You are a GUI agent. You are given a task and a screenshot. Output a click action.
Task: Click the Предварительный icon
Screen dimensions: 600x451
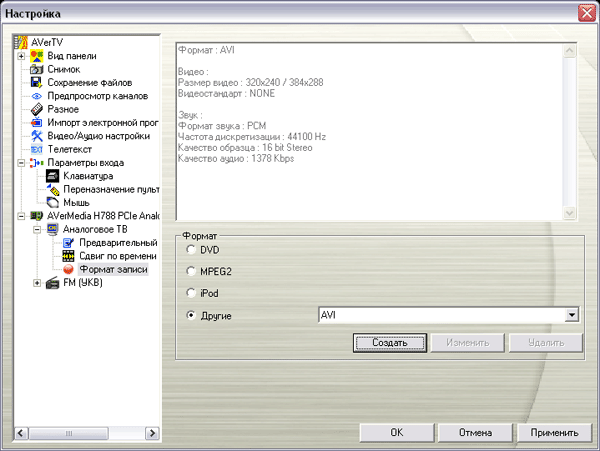68,243
